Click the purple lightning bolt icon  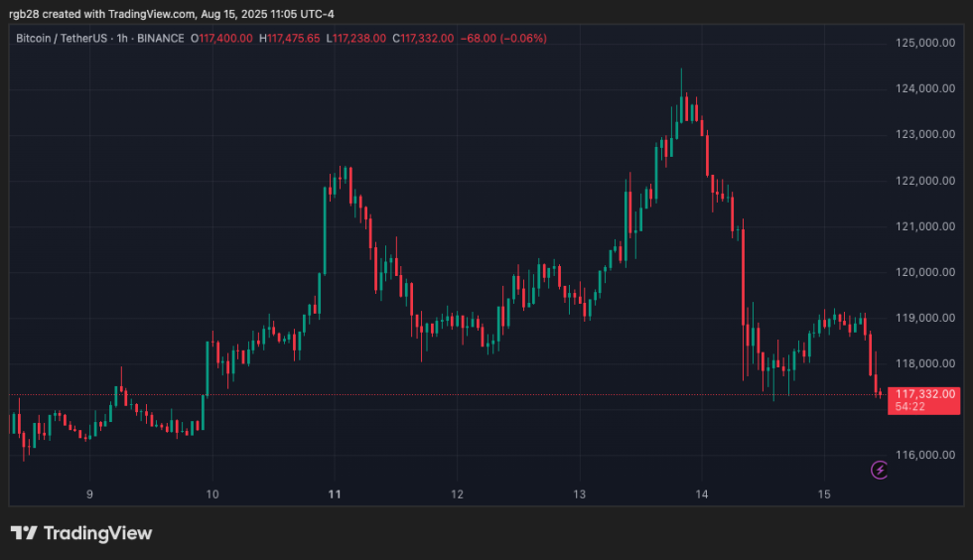pos(879,470)
